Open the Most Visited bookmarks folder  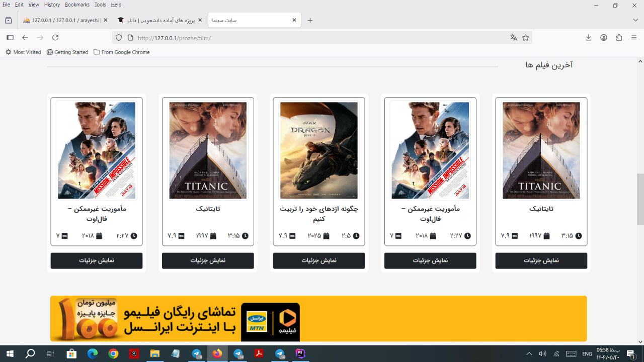(x=23, y=52)
